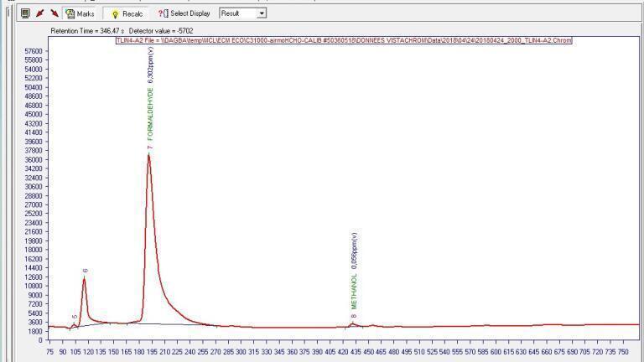The height and width of the screenshot is (362, 644).
Task: Select the METHANOL peak label
Action: 354,292
